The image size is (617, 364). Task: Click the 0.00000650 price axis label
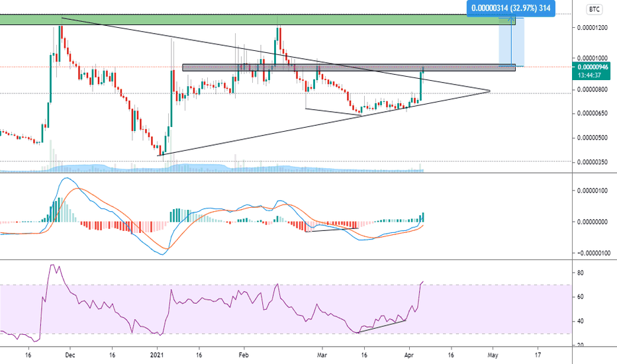click(593, 114)
